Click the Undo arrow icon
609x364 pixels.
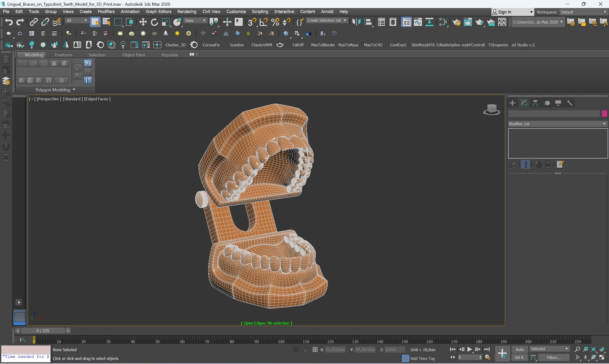point(9,22)
